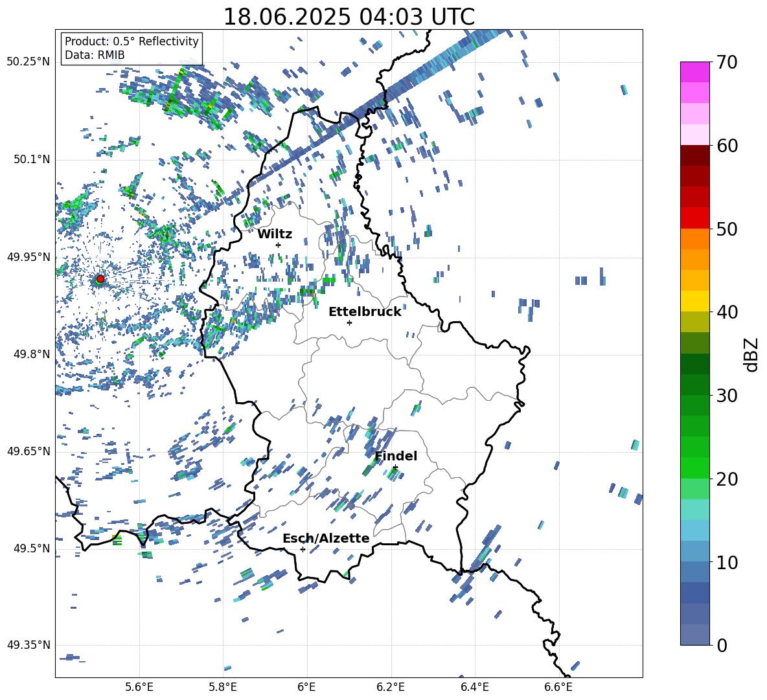Click the dark maroon colorbar segment below 60
This screenshot has height=700, width=767.
[x=694, y=155]
